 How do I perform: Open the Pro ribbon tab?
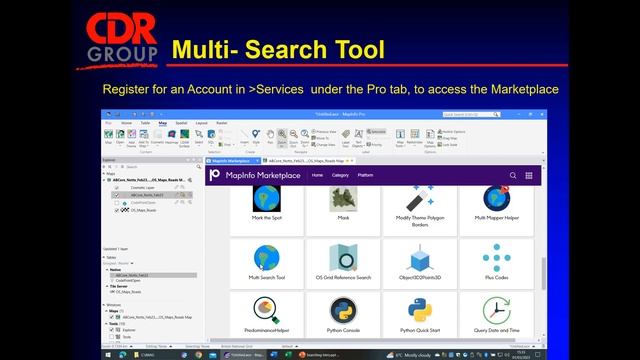coord(108,123)
